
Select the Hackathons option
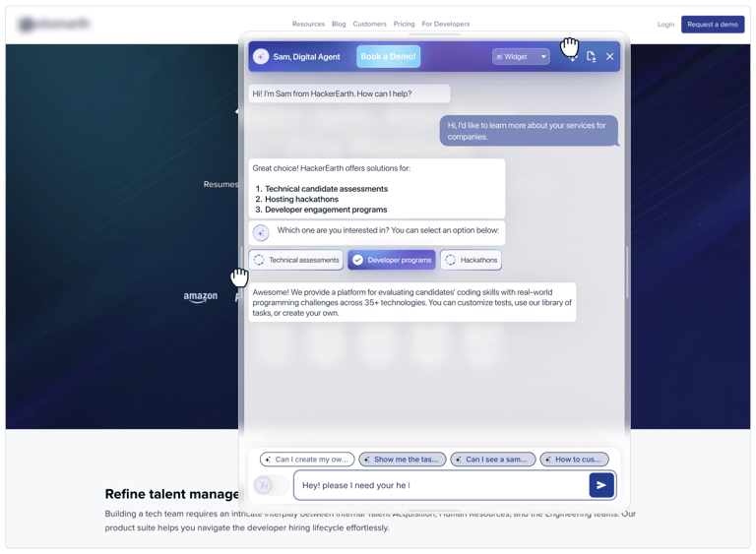pos(471,260)
